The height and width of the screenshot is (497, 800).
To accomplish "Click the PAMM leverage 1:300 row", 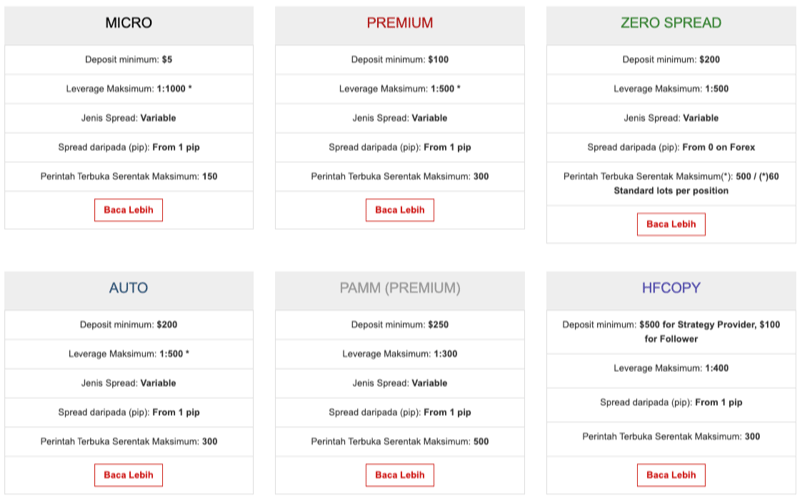I will coord(399,354).
